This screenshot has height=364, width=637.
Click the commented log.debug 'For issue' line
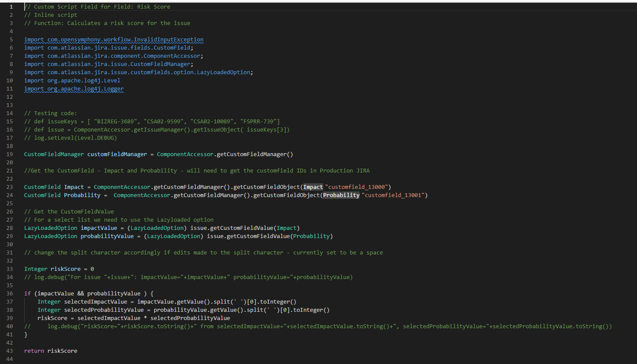tap(189, 277)
